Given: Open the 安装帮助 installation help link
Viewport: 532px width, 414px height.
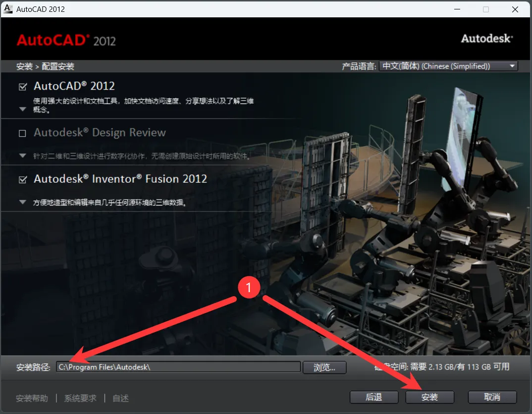Looking at the screenshot, I should point(32,398).
